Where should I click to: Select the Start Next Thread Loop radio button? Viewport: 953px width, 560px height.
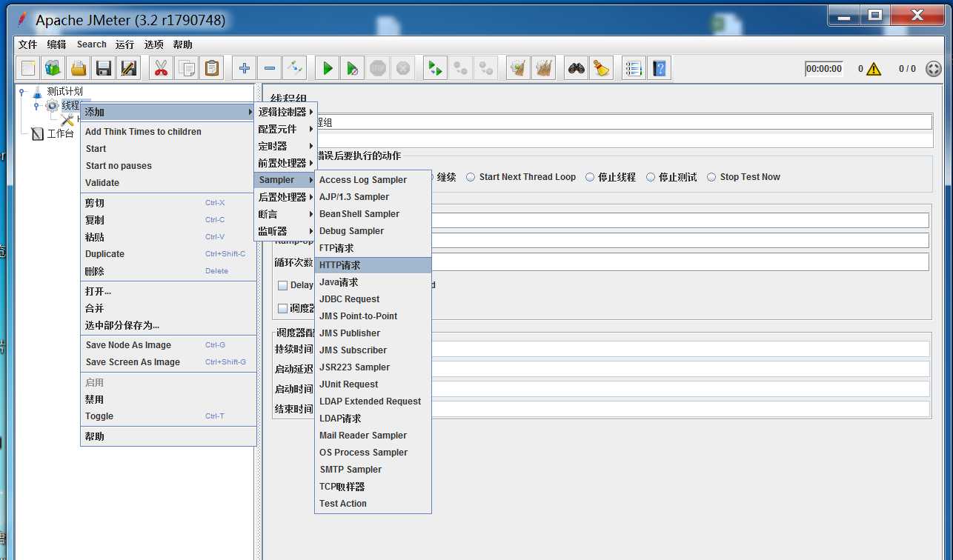pyautogui.click(x=471, y=177)
